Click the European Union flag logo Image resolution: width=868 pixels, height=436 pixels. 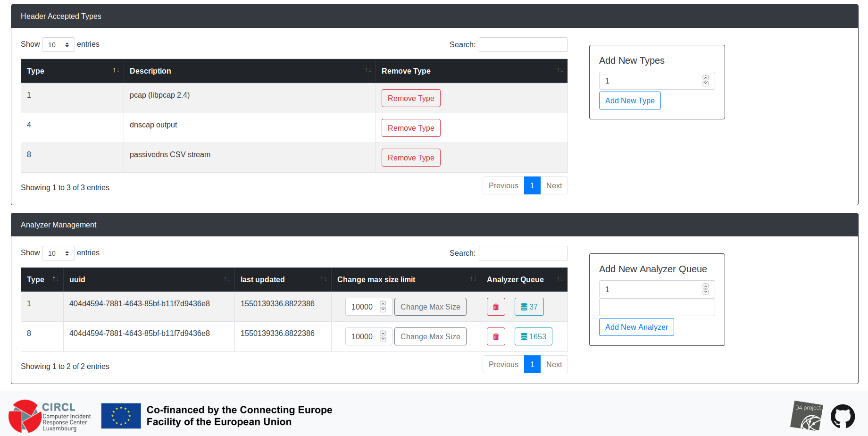click(x=121, y=416)
